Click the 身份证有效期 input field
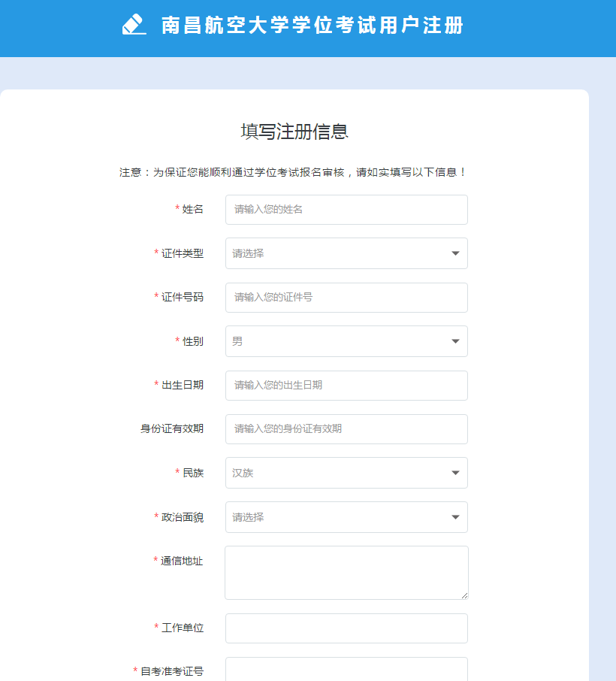The height and width of the screenshot is (681, 616). pyautogui.click(x=346, y=429)
